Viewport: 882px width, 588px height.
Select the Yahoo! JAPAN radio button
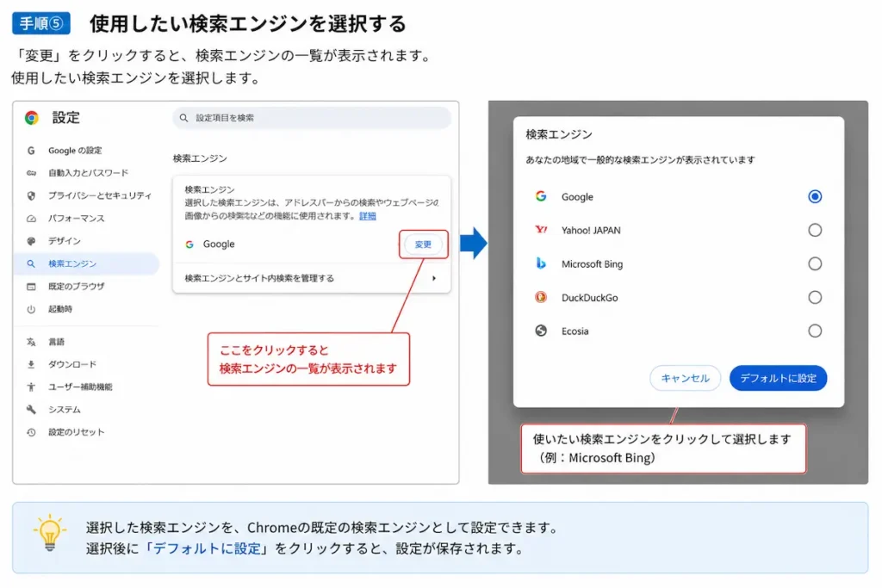(x=815, y=230)
